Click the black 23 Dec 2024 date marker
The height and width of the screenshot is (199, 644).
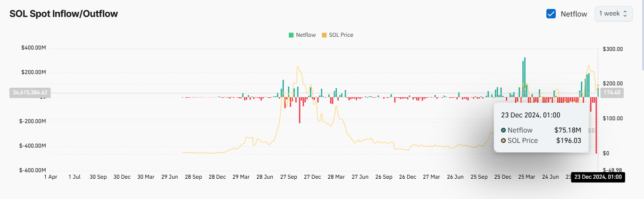click(598, 177)
